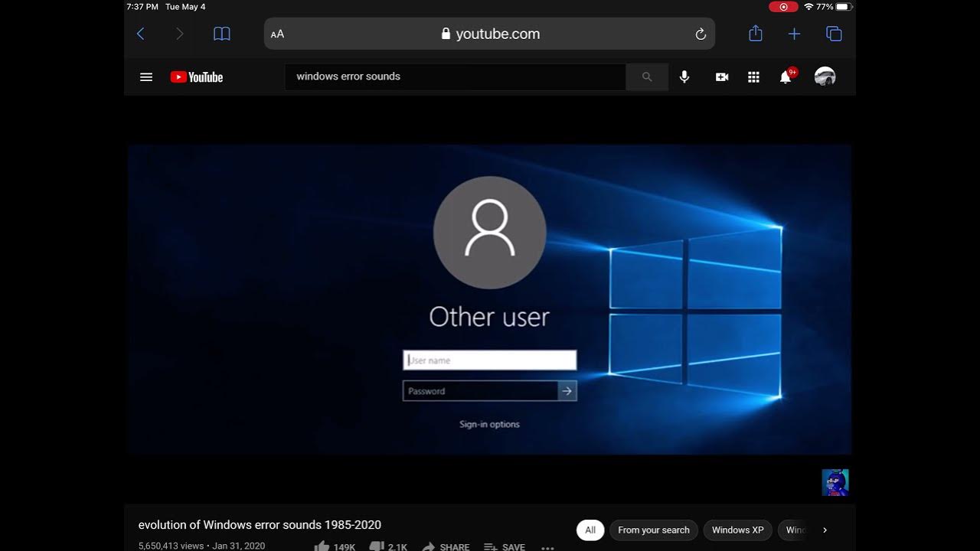Click the SHARE button

[x=446, y=546]
